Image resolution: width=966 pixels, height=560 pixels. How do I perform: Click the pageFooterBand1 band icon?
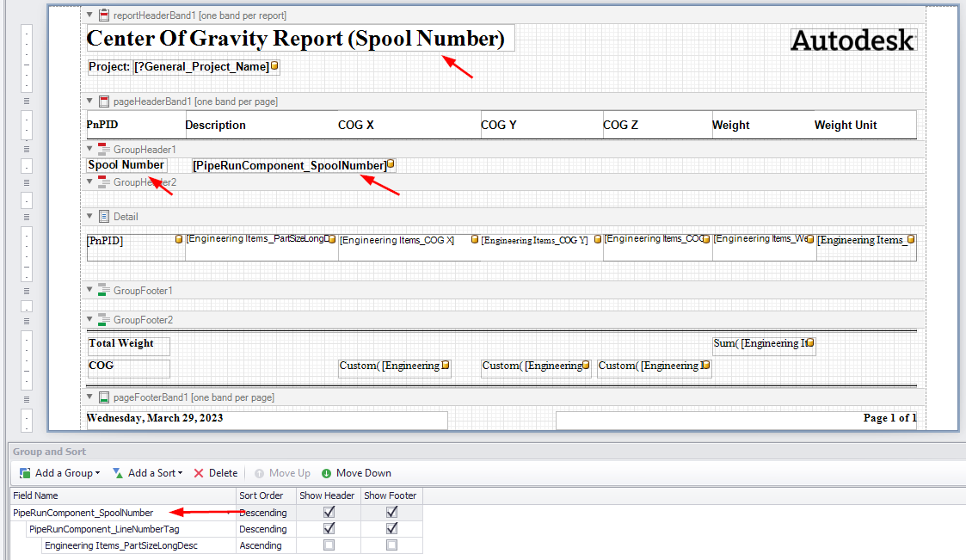click(103, 397)
